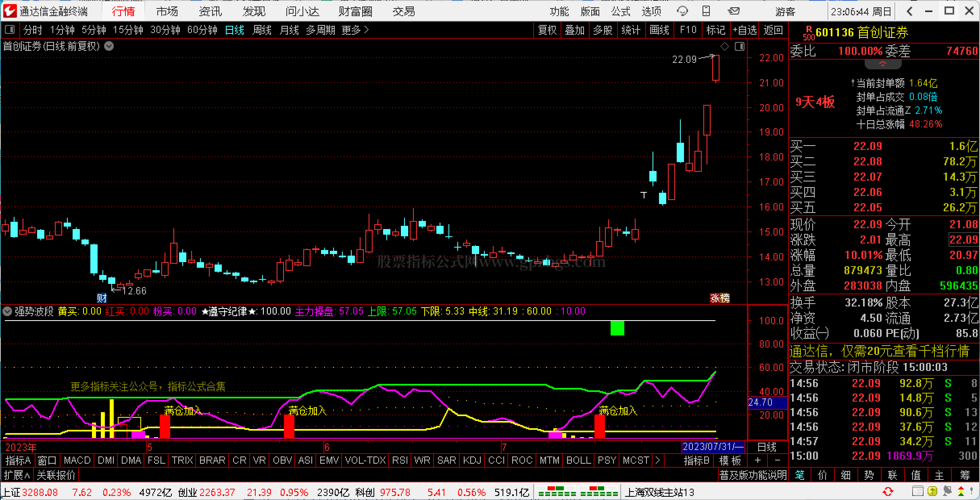Click the 通达信 red logo icon
The width and height of the screenshot is (980, 500).
tap(10, 11)
